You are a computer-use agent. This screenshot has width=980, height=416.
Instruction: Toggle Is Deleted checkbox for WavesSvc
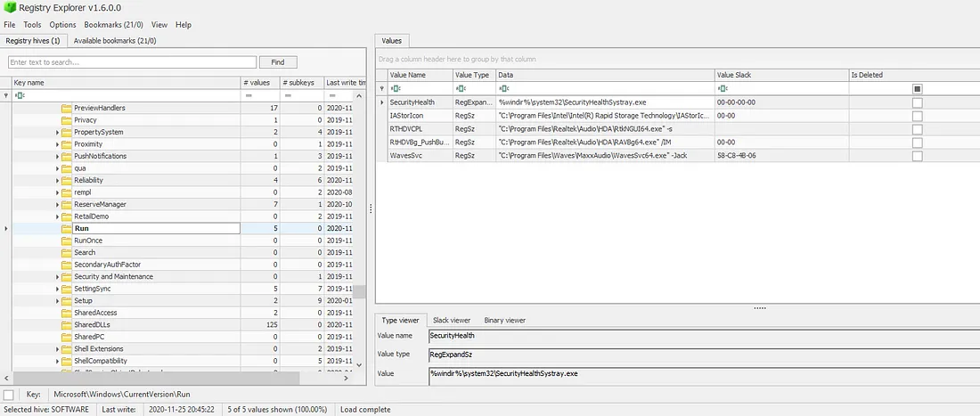pyautogui.click(x=917, y=156)
